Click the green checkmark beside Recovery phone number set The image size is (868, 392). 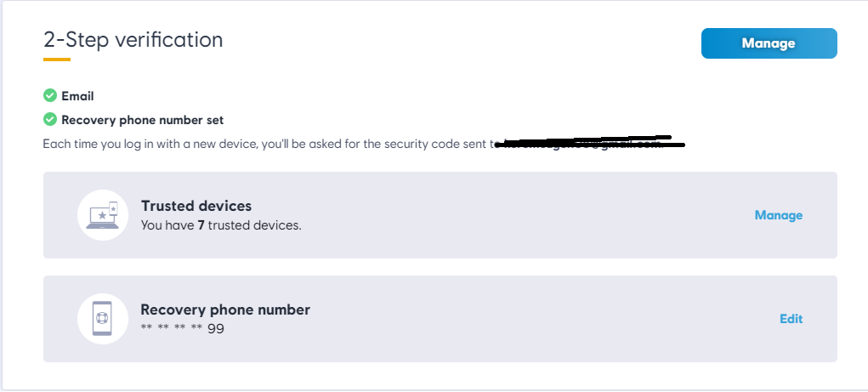tap(50, 120)
